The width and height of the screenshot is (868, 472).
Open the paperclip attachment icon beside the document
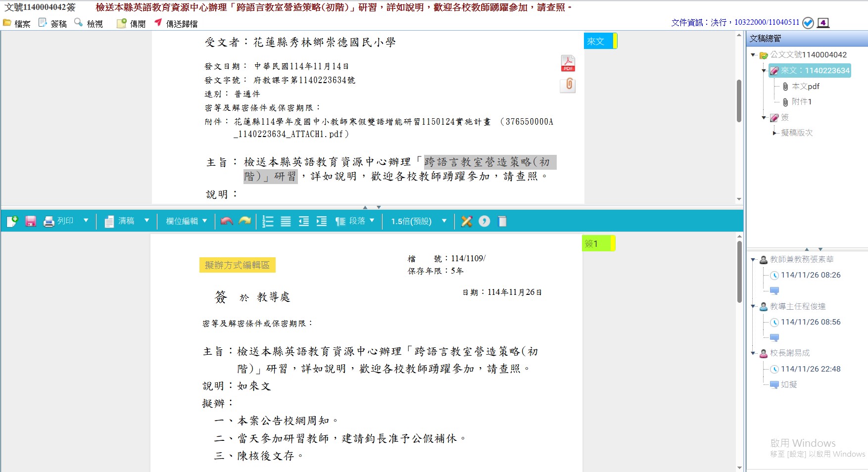569,85
